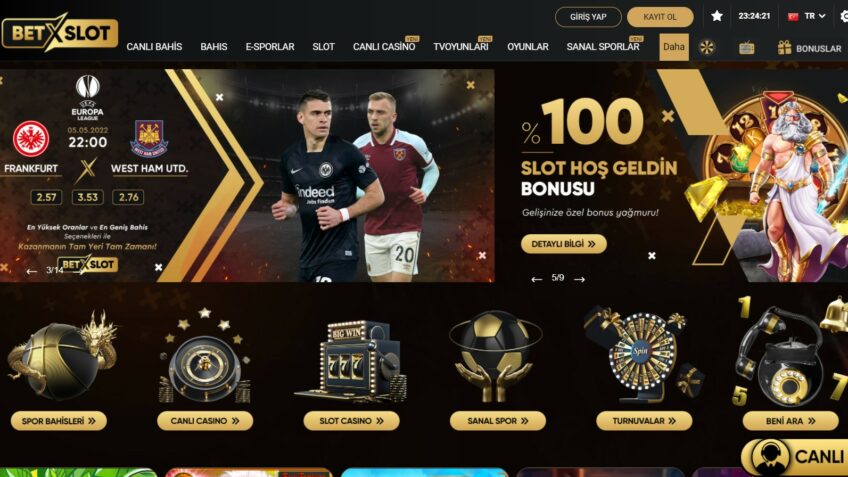Click the Giriş Yap button

[588, 17]
